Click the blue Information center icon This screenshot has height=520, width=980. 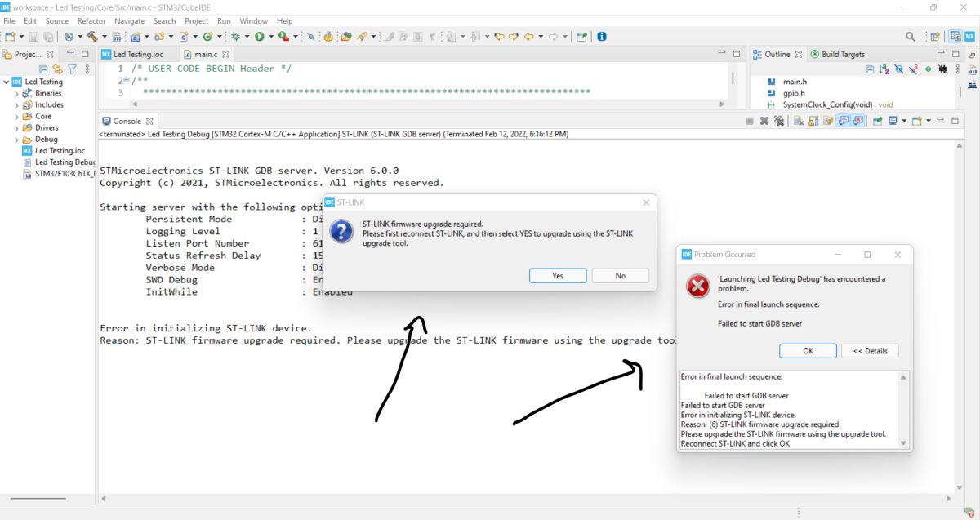tap(602, 37)
